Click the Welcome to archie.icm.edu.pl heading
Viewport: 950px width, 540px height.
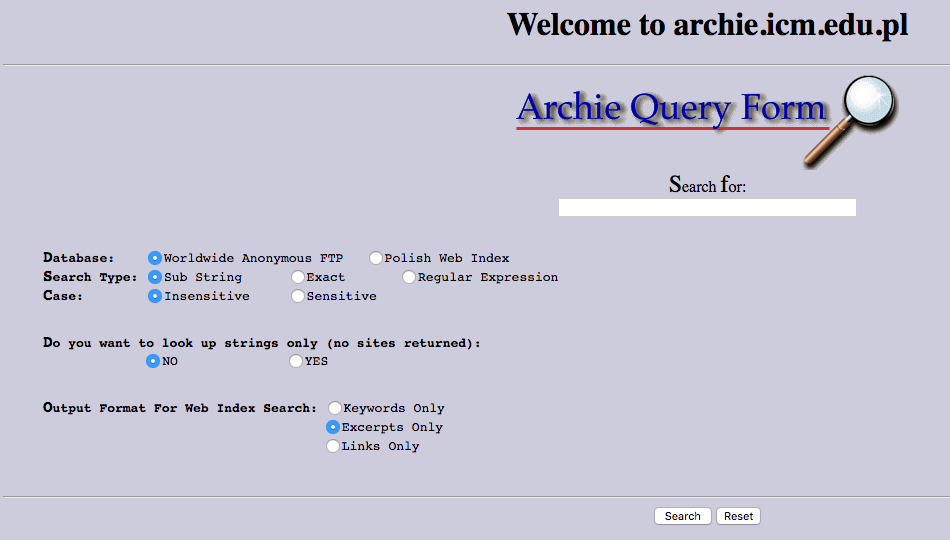707,25
